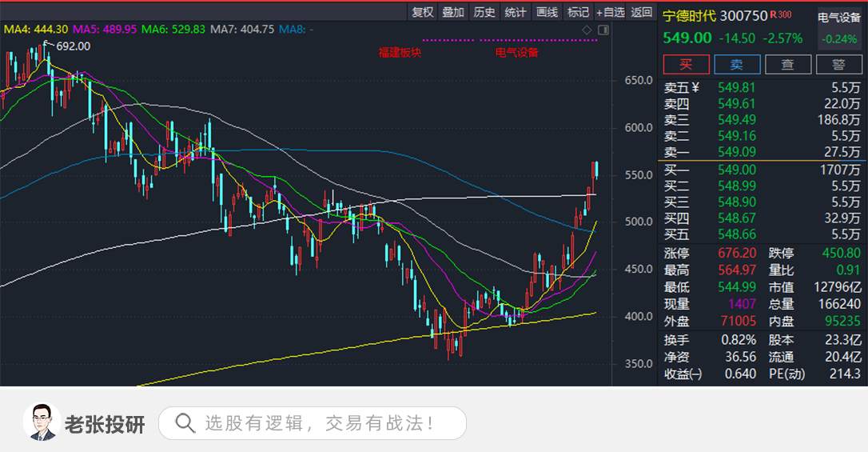Image resolution: width=868 pixels, height=452 pixels.
Task: Click the 买一 price 549.00
Action: (737, 170)
